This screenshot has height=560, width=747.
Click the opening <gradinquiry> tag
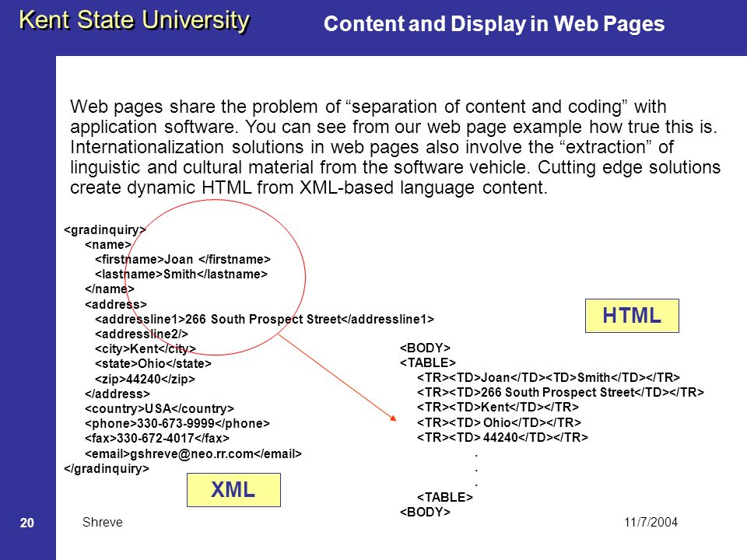point(105,230)
